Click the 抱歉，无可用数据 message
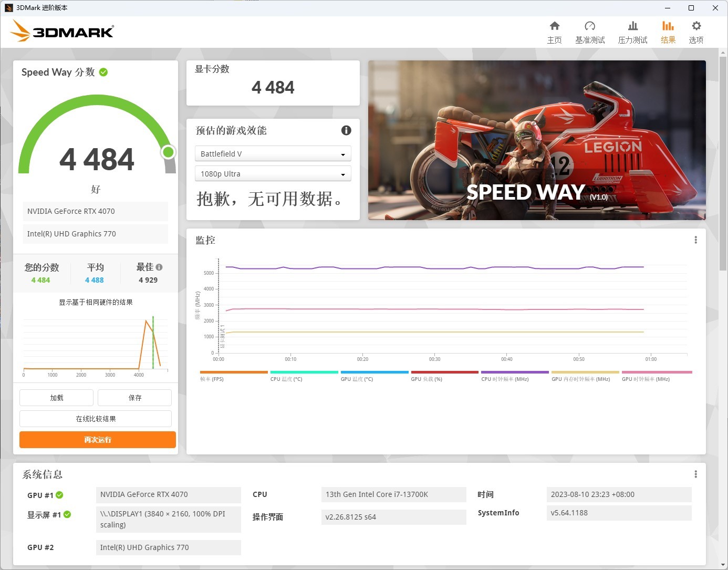The height and width of the screenshot is (570, 728). 270,199
